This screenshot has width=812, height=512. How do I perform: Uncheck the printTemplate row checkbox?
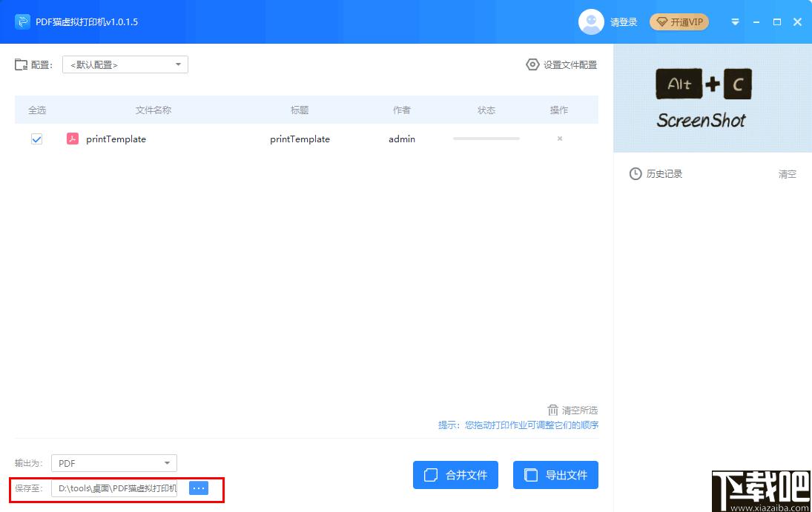click(x=37, y=139)
